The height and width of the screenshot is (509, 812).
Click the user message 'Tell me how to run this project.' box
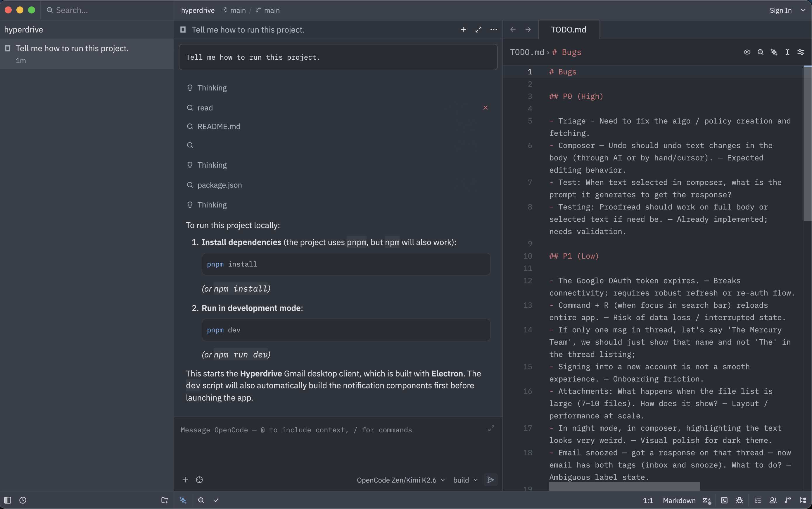tap(338, 57)
